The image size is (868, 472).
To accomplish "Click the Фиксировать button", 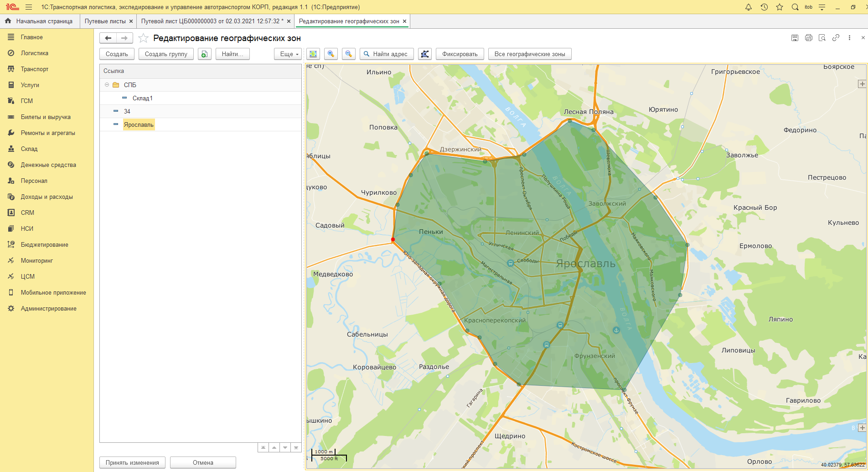I will [x=460, y=54].
